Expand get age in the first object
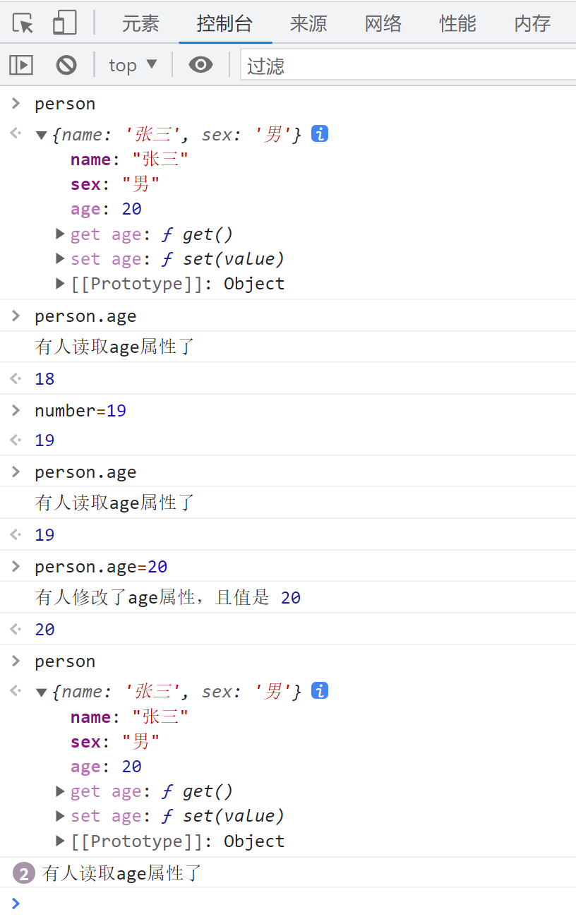The height and width of the screenshot is (924, 576). pos(61,234)
